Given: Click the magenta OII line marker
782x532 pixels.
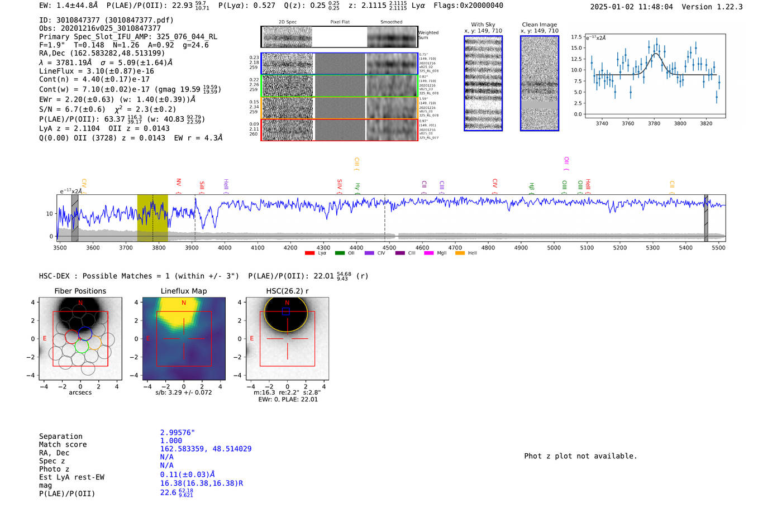Looking at the screenshot, I should click(x=566, y=163).
